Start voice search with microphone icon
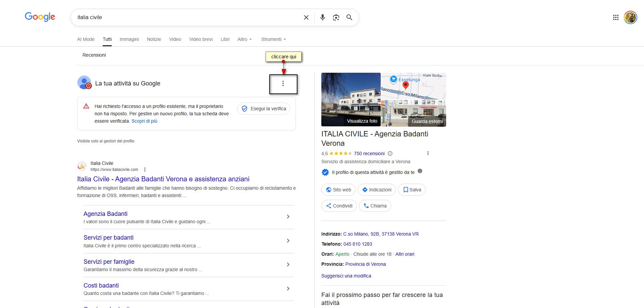The image size is (644, 308). pos(322,17)
